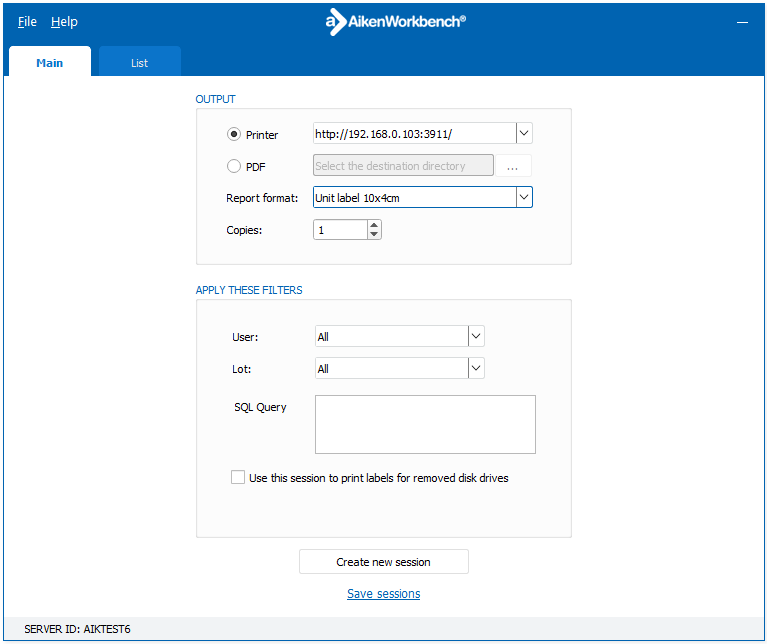The width and height of the screenshot is (767, 644).
Task: Expand the printer address dropdown arrow
Action: [524, 133]
